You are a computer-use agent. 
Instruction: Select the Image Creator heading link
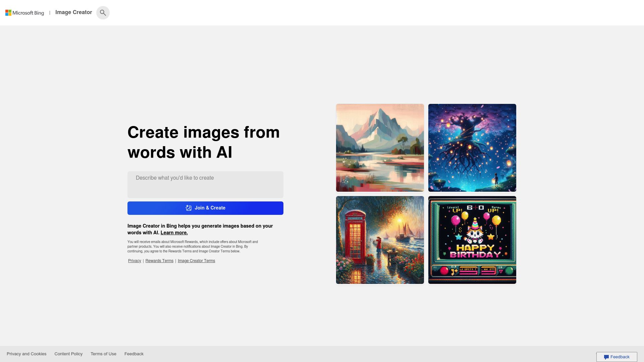(73, 12)
